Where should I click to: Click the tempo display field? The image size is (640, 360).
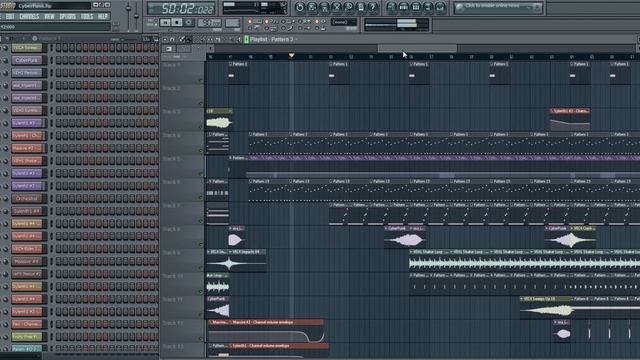coord(209,23)
